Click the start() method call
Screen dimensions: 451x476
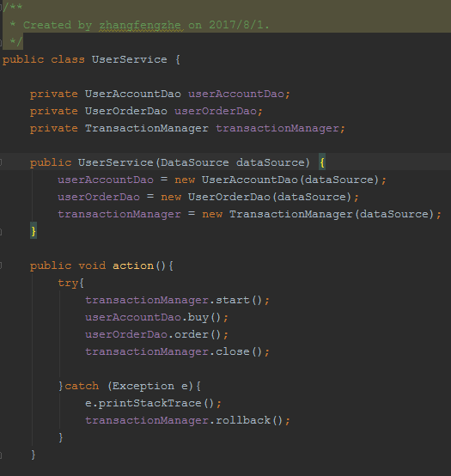(x=239, y=300)
